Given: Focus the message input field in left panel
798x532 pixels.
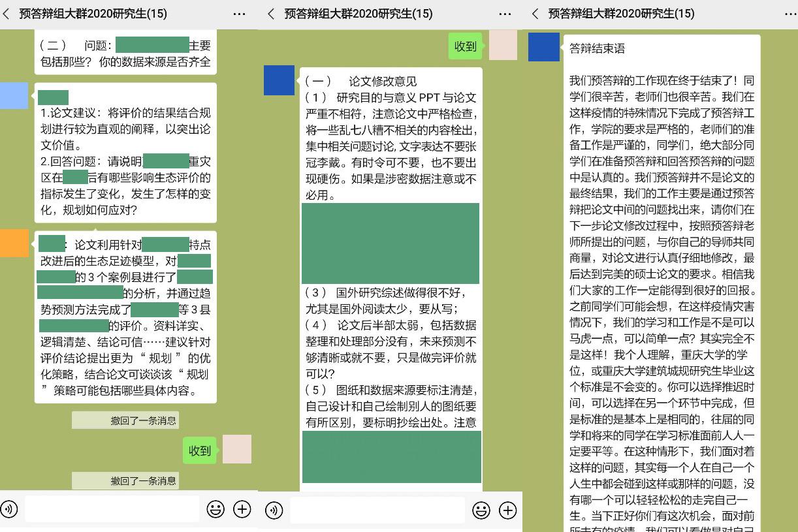Looking at the screenshot, I should tap(112, 509).
